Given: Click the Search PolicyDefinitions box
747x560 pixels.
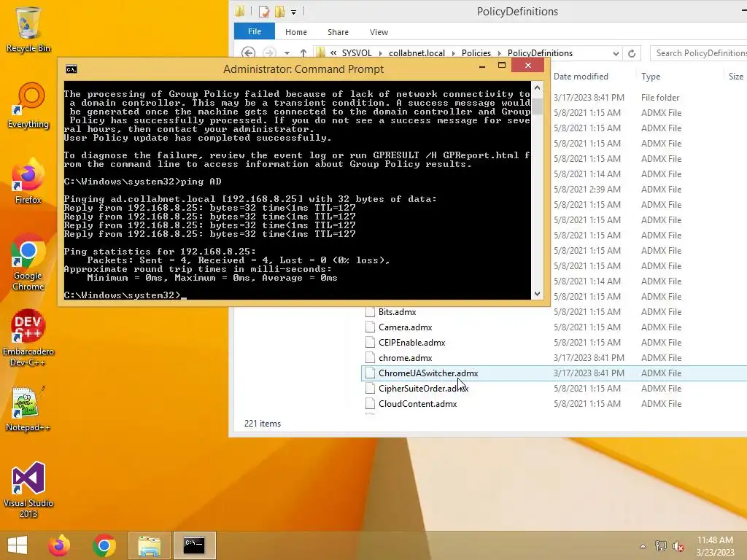Looking at the screenshot, I should click(698, 52).
